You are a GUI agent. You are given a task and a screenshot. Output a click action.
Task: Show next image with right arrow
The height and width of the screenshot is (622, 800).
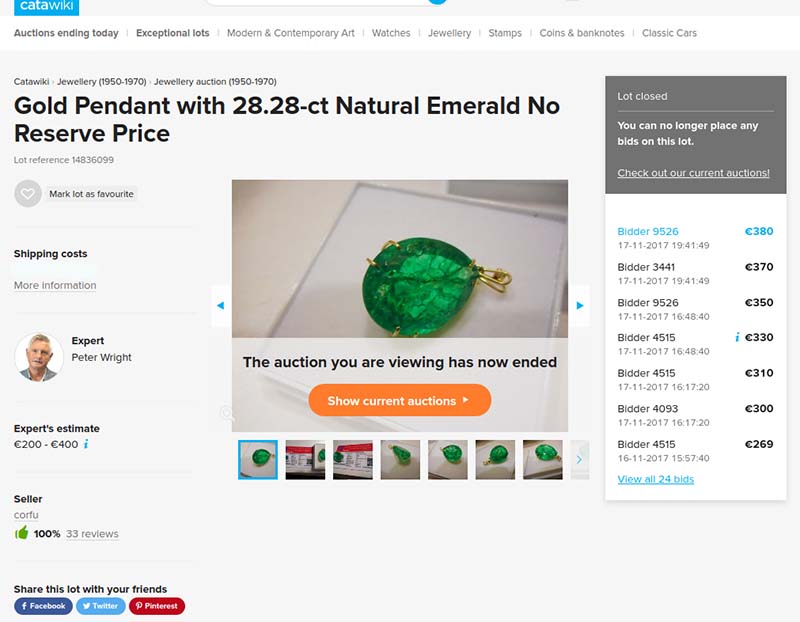(580, 305)
